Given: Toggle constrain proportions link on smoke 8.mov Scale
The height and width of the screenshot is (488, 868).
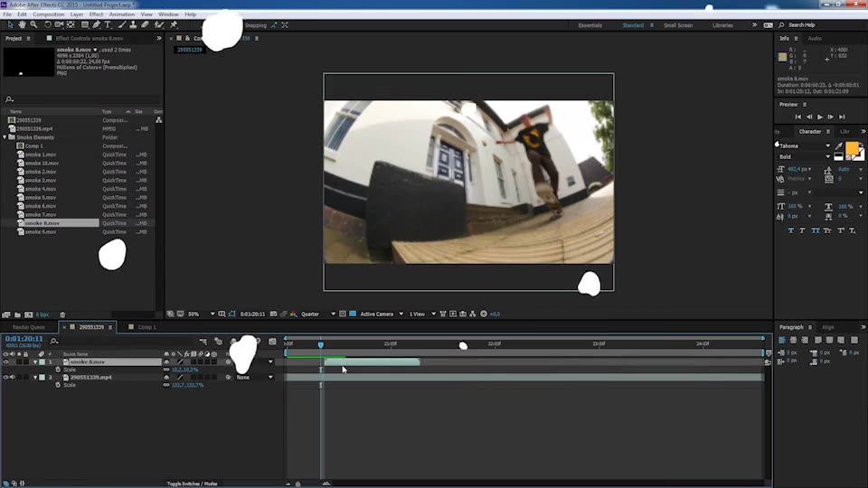Looking at the screenshot, I should point(166,370).
